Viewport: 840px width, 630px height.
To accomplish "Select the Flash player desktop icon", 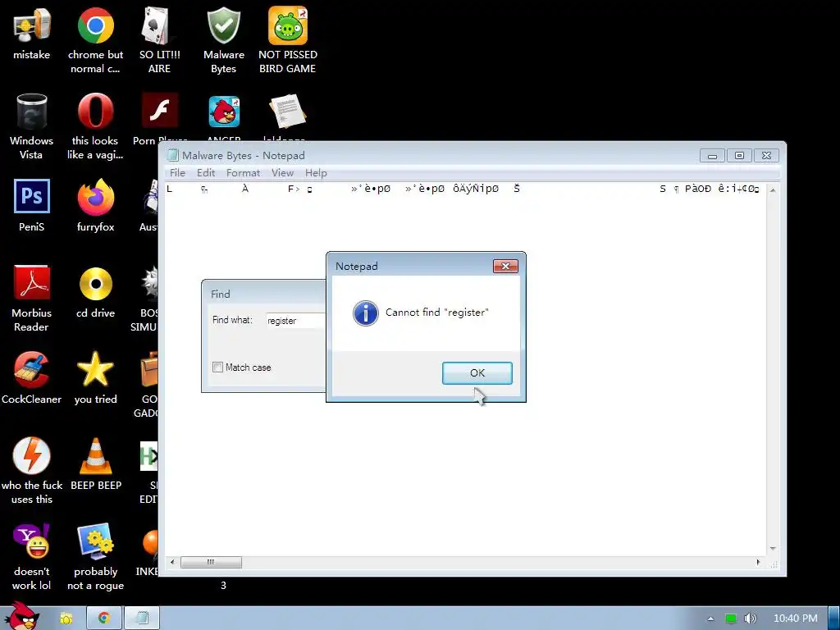I will pyautogui.click(x=160, y=111).
